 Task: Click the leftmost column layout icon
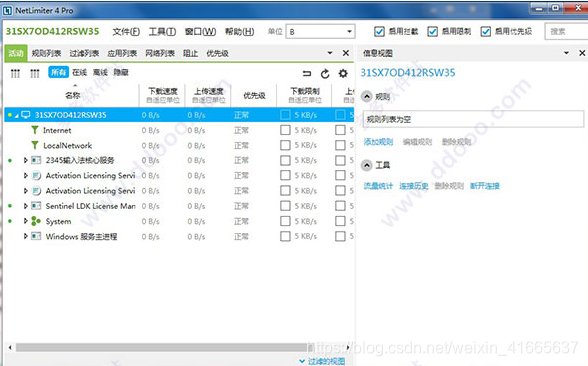coord(15,74)
